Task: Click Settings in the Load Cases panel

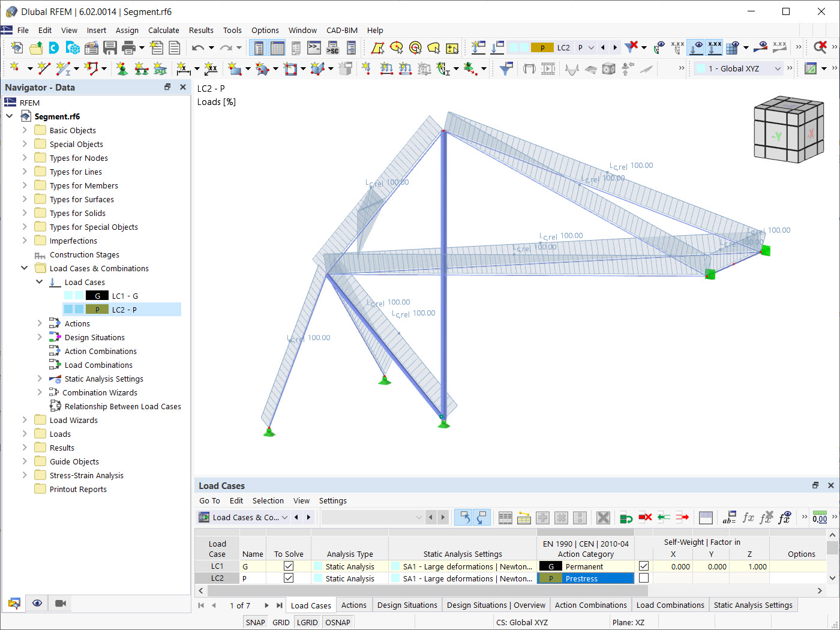Action: click(x=332, y=500)
